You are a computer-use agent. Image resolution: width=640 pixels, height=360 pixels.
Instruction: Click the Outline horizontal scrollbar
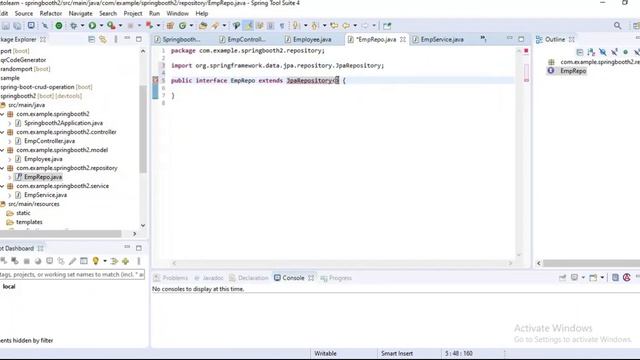coord(591,263)
